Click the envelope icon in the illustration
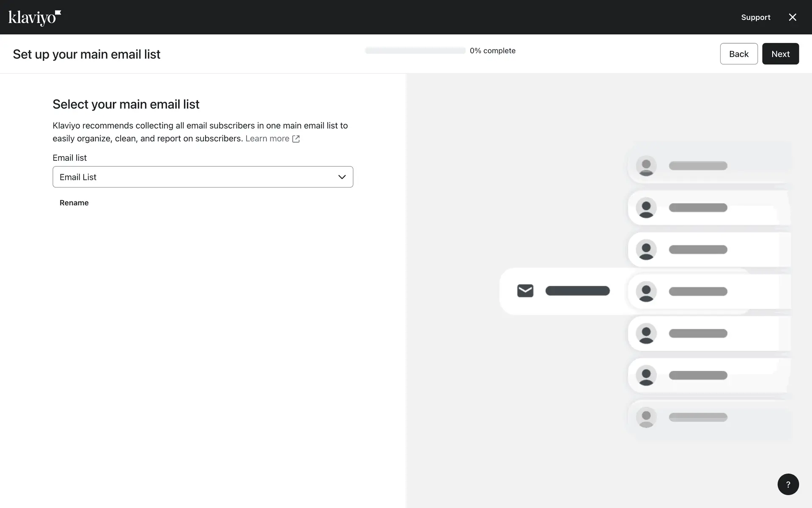Viewport: 812px width, 508px height. (x=525, y=291)
